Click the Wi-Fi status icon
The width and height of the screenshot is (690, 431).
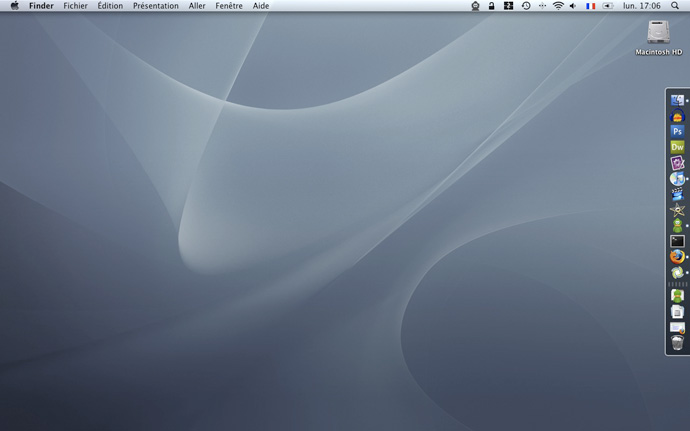coord(557,6)
